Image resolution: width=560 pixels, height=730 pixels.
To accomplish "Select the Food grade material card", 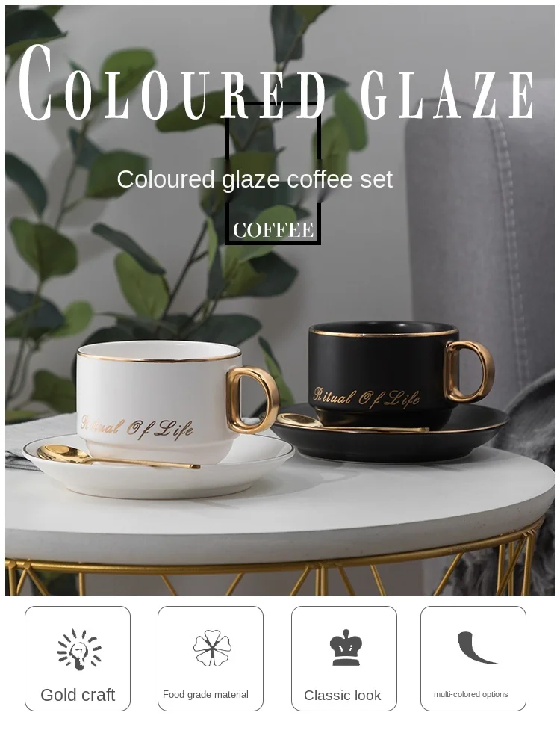I will [x=211, y=658].
